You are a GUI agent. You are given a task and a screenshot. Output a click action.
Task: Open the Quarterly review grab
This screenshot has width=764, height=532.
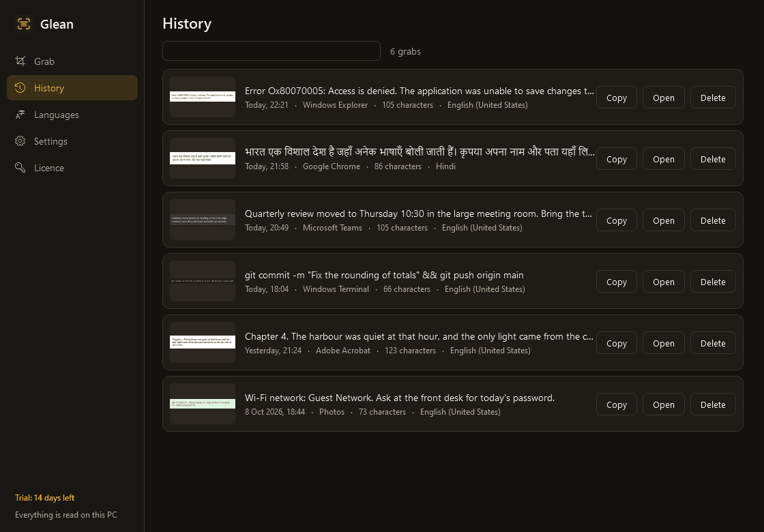point(664,220)
